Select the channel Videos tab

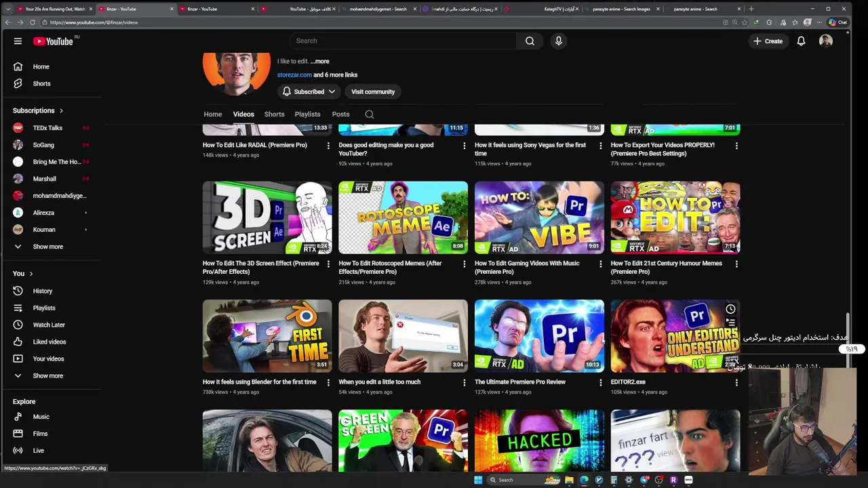pos(243,115)
